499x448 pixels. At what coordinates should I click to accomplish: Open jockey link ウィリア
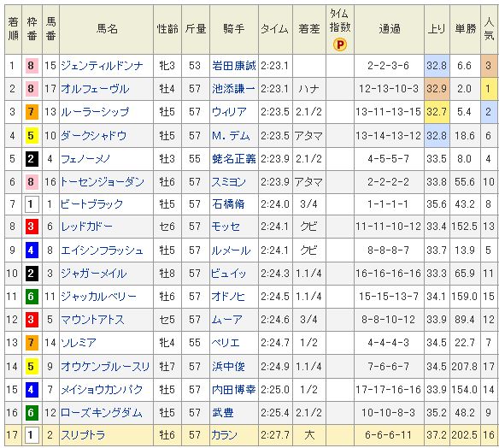229,112
